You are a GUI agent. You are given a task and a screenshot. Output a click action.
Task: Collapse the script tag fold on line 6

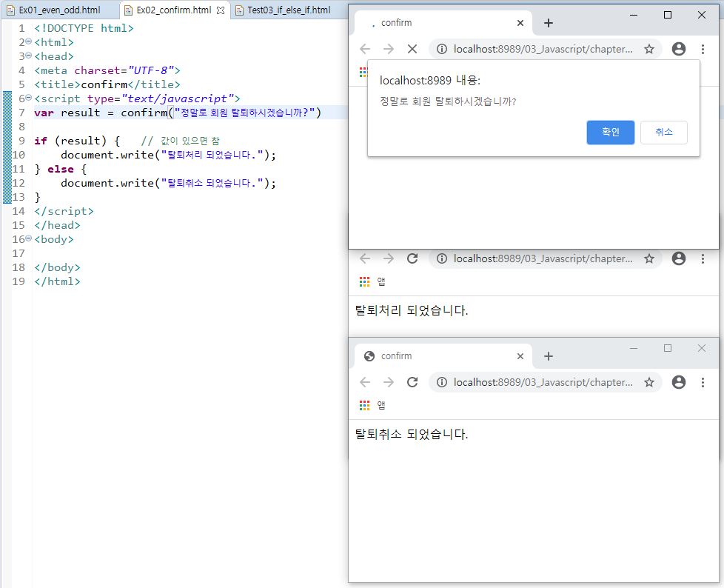pos(29,98)
